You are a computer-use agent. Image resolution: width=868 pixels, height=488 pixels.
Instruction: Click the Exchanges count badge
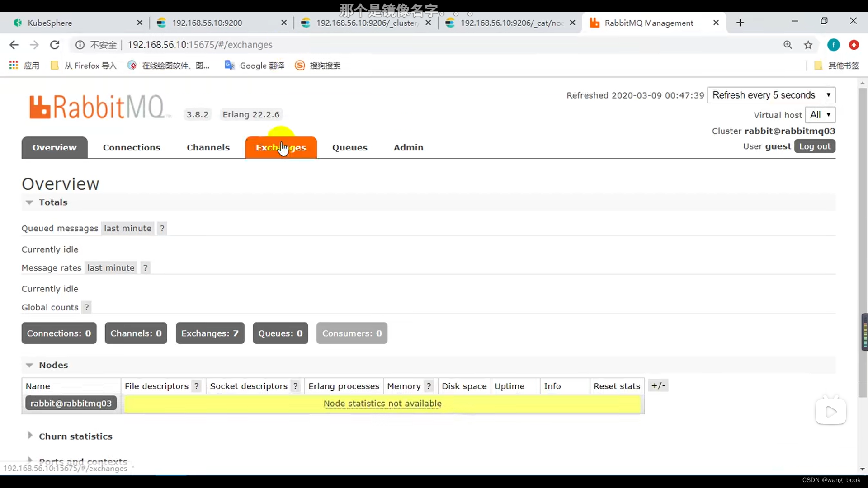210,333
